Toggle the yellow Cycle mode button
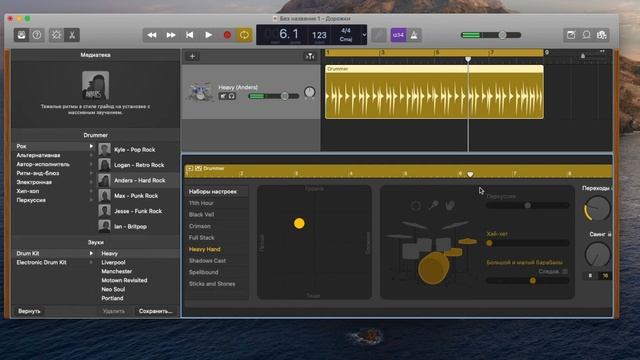The height and width of the screenshot is (360, 640). click(x=244, y=35)
